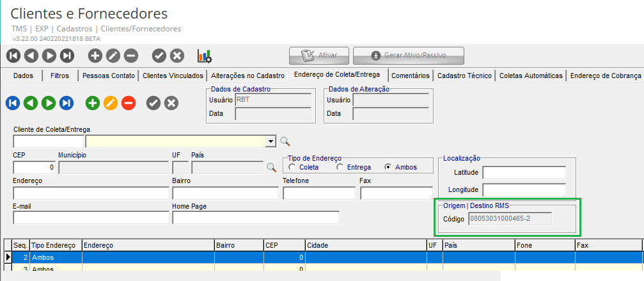Select the Coleta address type
This screenshot has width=644, height=281.
coord(292,167)
